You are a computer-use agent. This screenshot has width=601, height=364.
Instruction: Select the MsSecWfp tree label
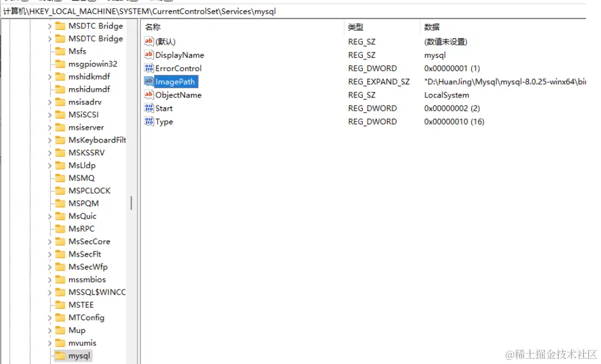[x=88, y=267]
